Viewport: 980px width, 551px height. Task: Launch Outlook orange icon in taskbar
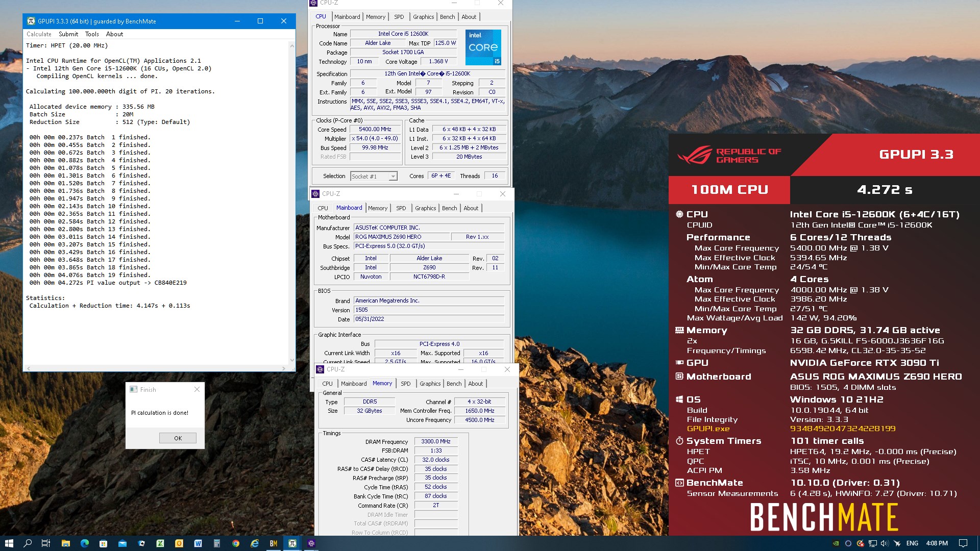point(179,543)
